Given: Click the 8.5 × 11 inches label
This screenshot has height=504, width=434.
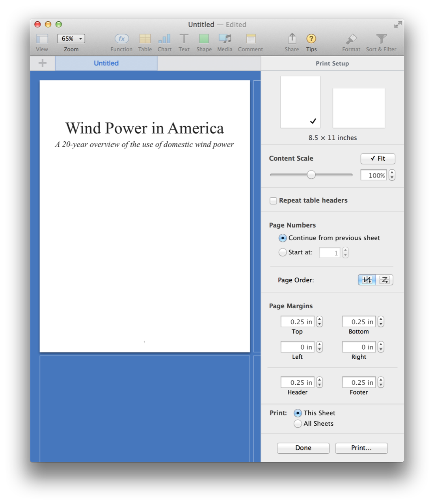Looking at the screenshot, I should click(333, 138).
